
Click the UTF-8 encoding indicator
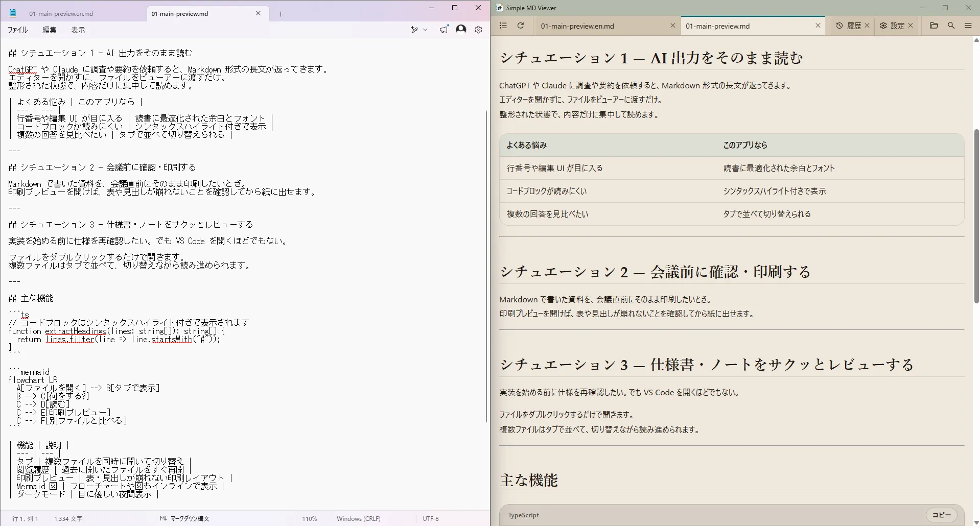click(x=431, y=518)
